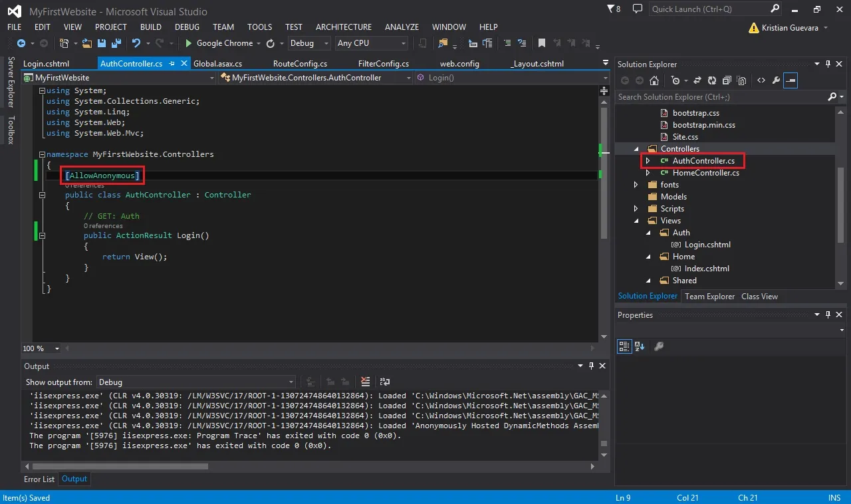851x504 pixels.
Task: Click the bookmark icon in main toolbar
Action: (x=542, y=43)
